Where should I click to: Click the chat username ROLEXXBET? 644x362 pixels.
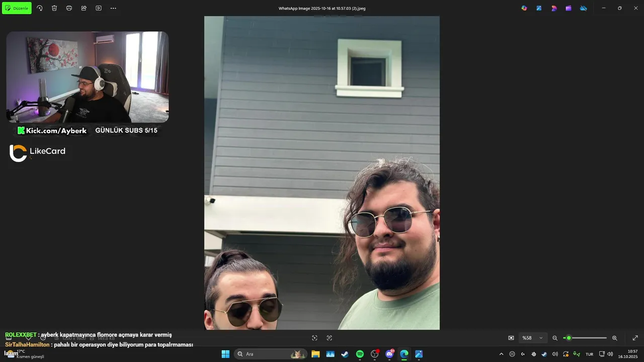21,335
